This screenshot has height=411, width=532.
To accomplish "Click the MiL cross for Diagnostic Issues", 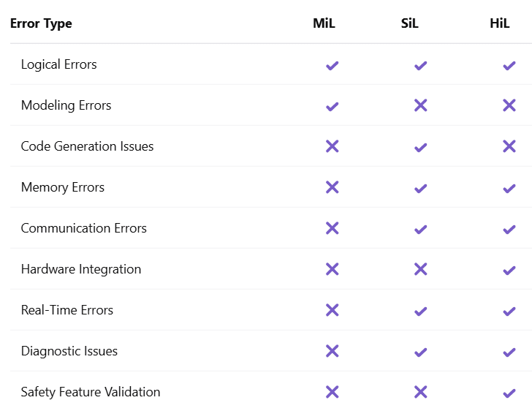I will pos(332,351).
